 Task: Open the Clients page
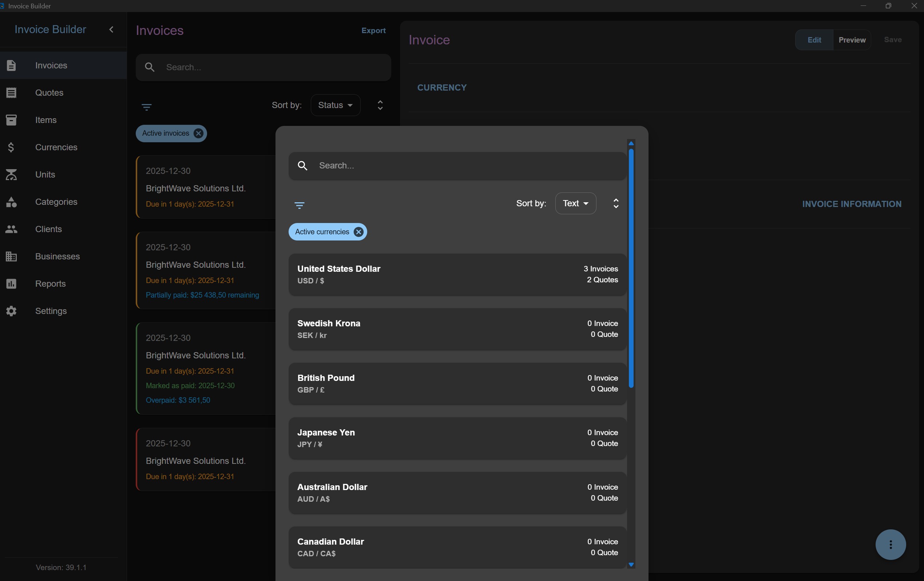coord(63,229)
